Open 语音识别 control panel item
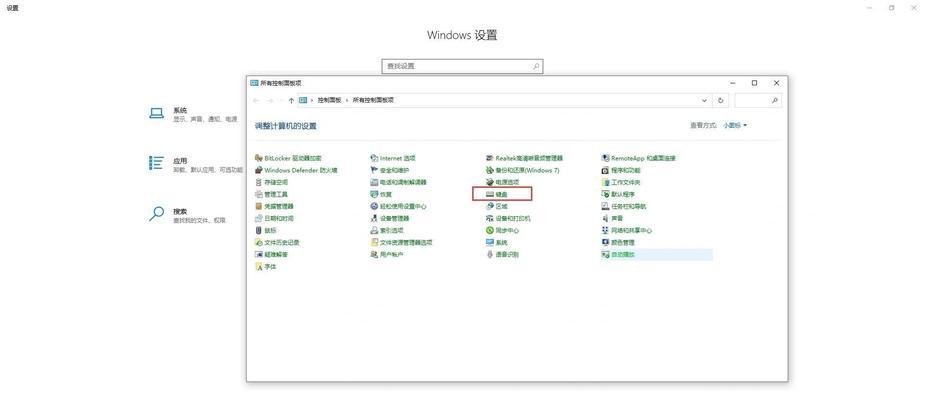The width and height of the screenshot is (925, 400). 503,254
